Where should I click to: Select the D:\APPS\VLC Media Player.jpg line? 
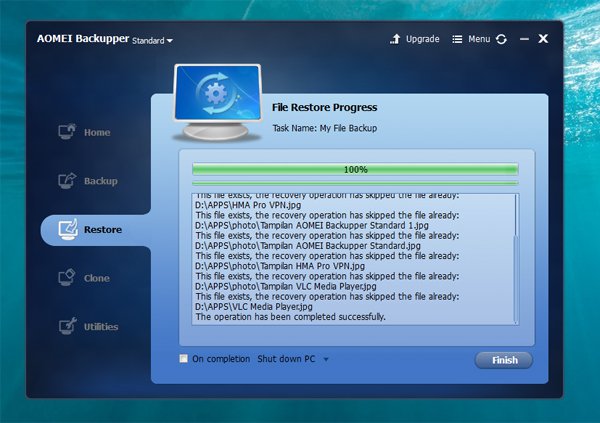(x=254, y=307)
